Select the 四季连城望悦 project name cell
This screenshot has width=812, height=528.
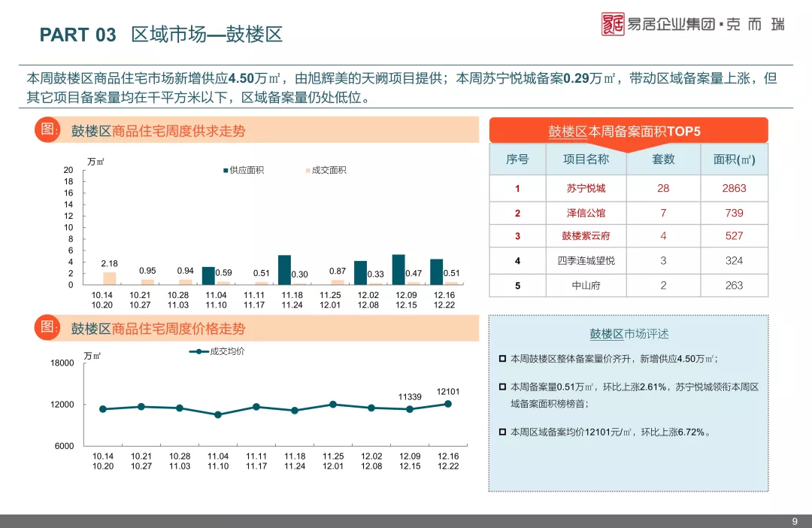(586, 261)
